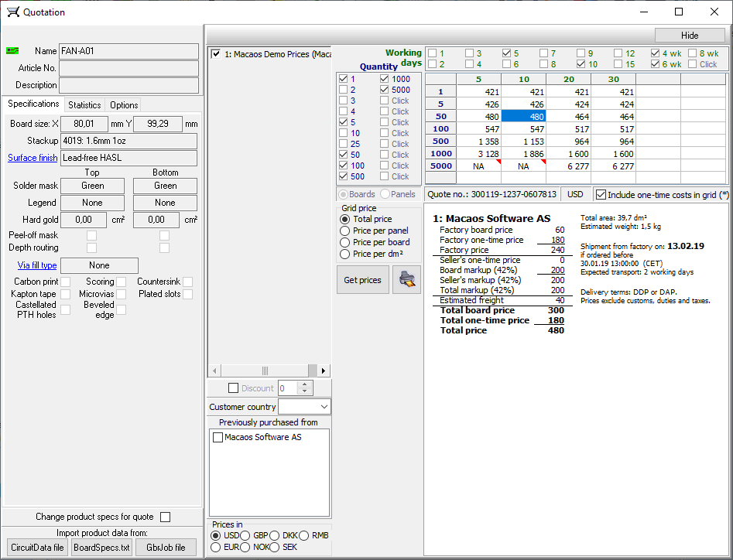Click the supplier list scroll left arrow
The width and height of the screenshot is (733, 560).
(214, 370)
